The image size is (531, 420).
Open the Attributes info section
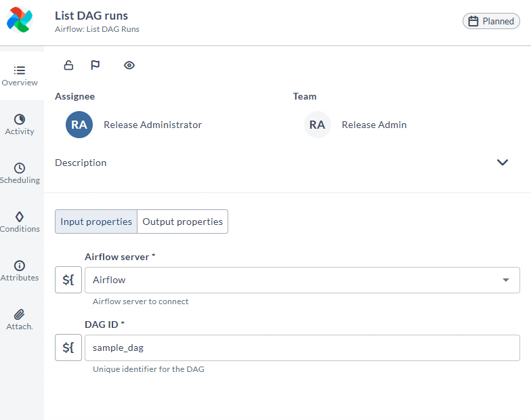(20, 271)
